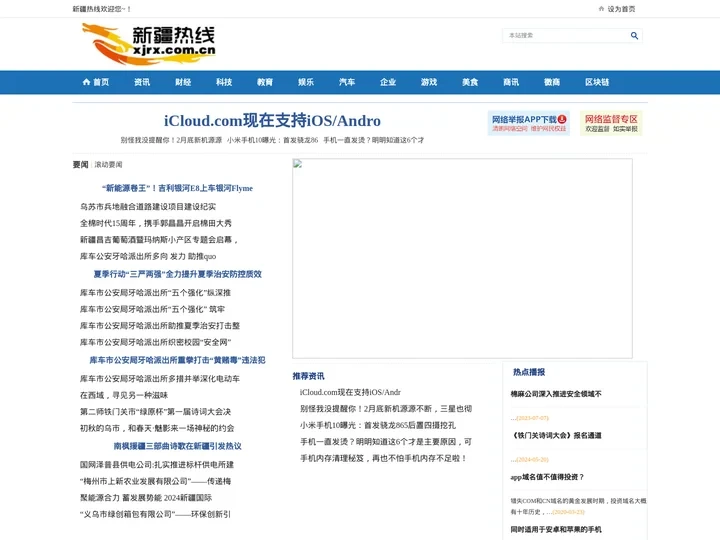Open 南枫援疆三部曲诗歌在新疆引发热议

(x=177, y=446)
